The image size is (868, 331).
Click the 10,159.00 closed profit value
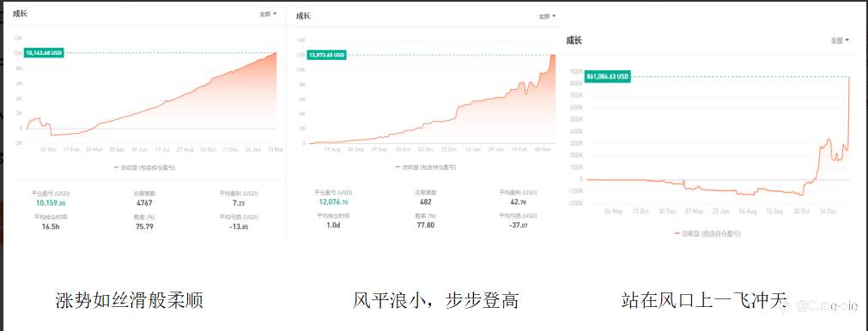[51, 202]
